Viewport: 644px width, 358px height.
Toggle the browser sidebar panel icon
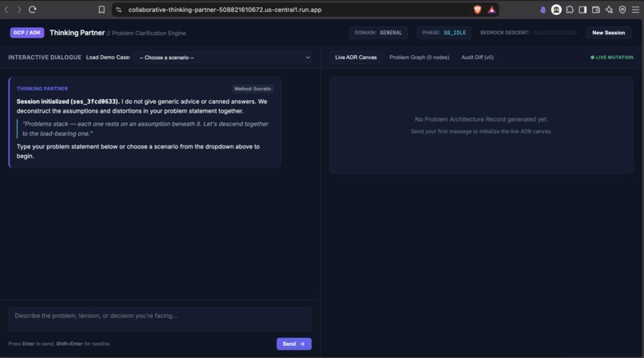tap(582, 10)
